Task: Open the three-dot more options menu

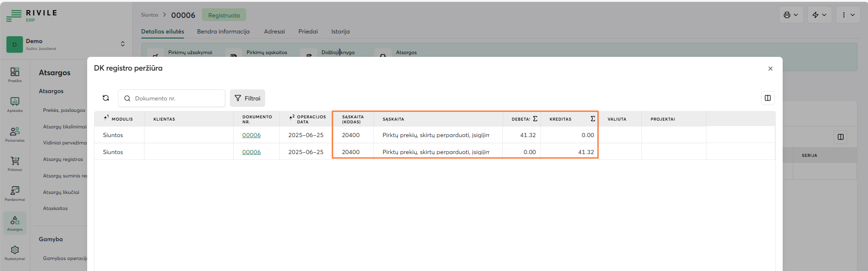Action: pos(848,15)
